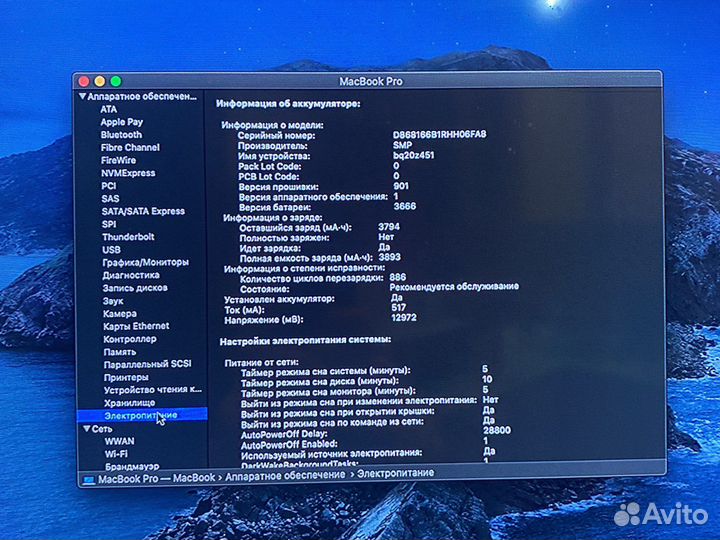The image size is (720, 540).
Task: Select USB in the sidebar
Action: coord(112,250)
